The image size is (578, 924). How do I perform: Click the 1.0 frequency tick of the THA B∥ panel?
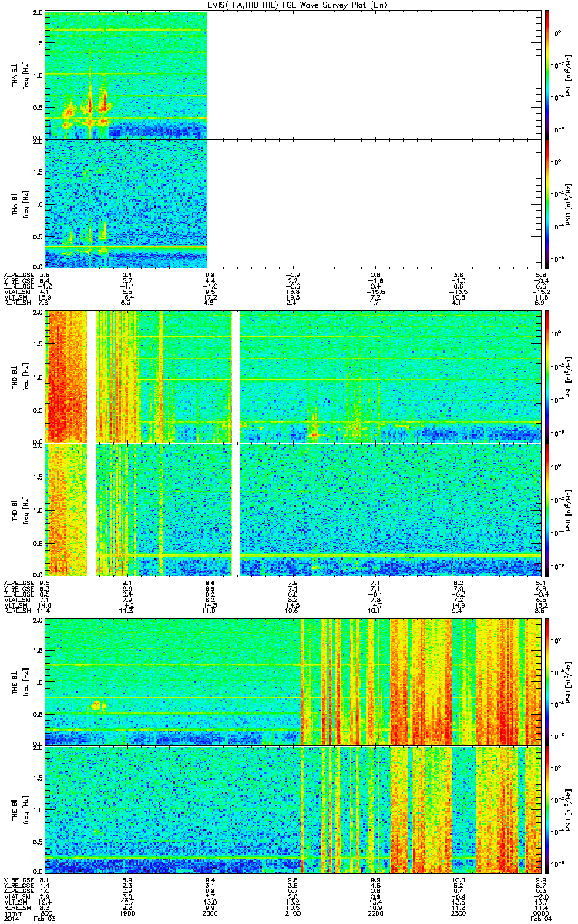[x=39, y=203]
